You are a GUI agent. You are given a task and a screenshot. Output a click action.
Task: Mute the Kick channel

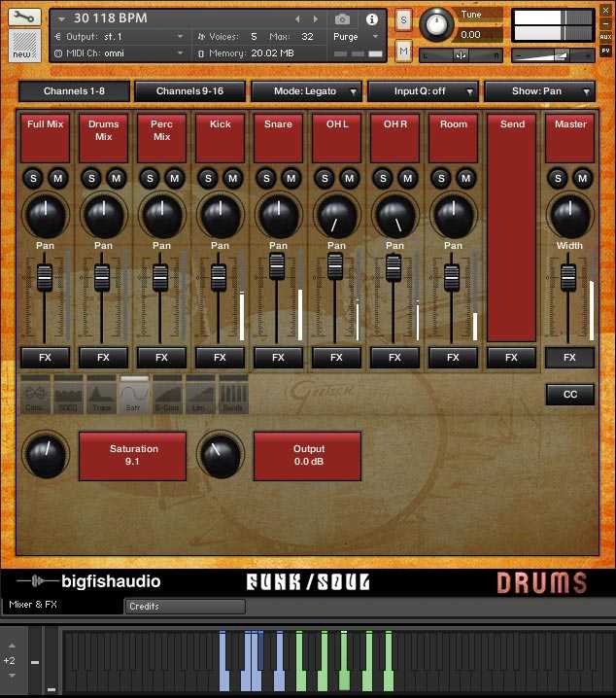[x=232, y=179]
